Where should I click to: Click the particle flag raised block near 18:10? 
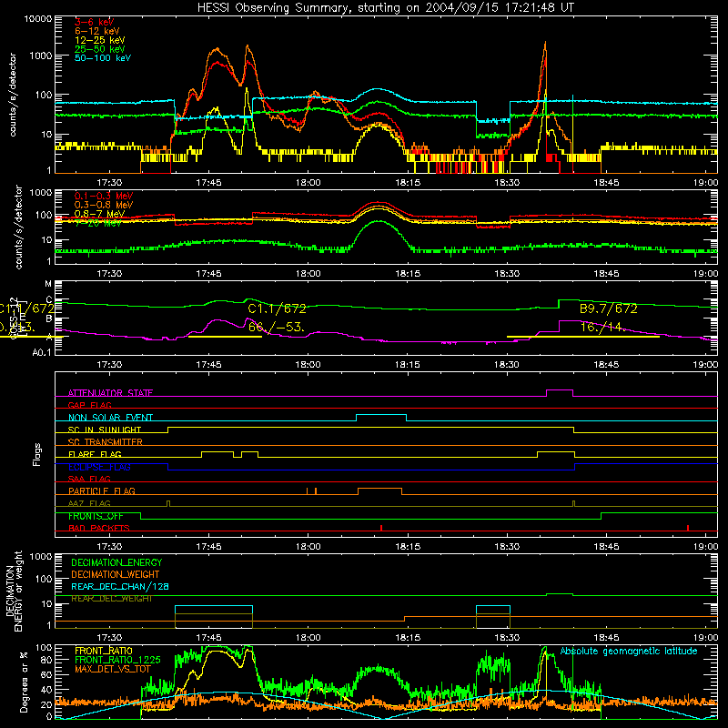379,489
